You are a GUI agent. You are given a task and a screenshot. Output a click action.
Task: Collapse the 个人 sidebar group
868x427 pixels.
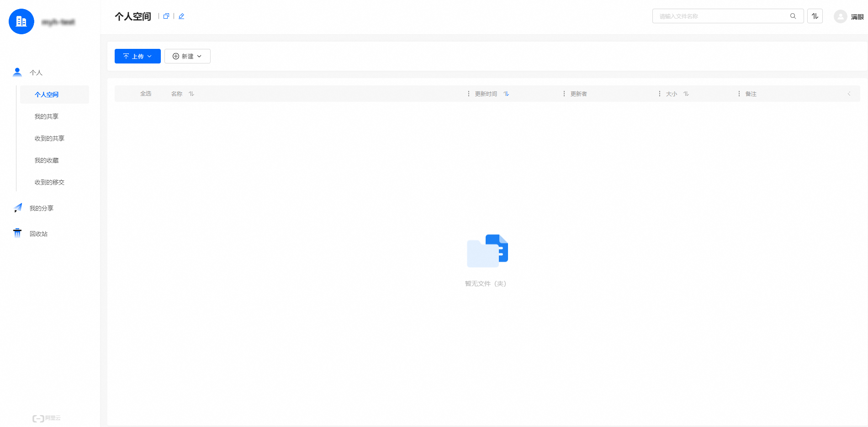click(36, 73)
